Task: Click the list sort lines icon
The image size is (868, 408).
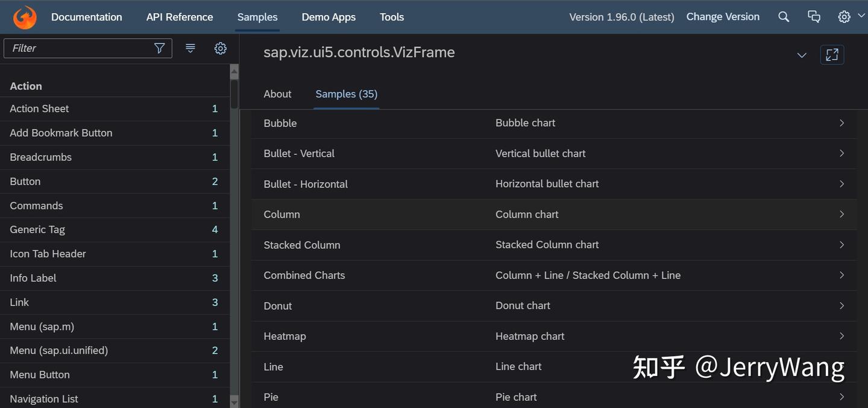Action: tap(190, 48)
